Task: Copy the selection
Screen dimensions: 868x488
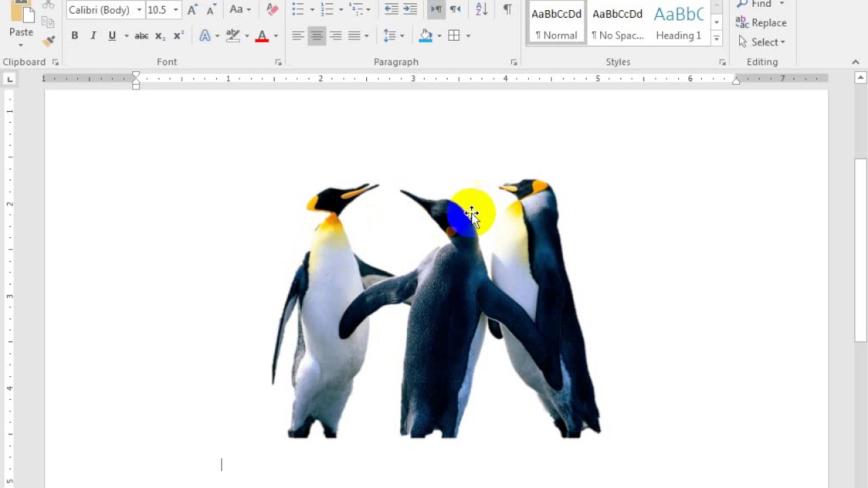Action: coord(48,22)
